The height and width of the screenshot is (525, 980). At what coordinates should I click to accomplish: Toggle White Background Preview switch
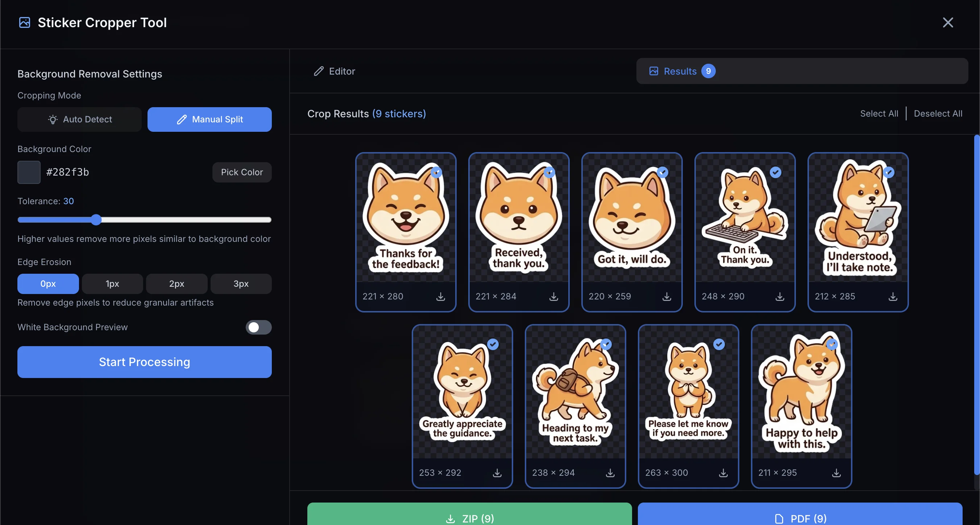(x=258, y=327)
